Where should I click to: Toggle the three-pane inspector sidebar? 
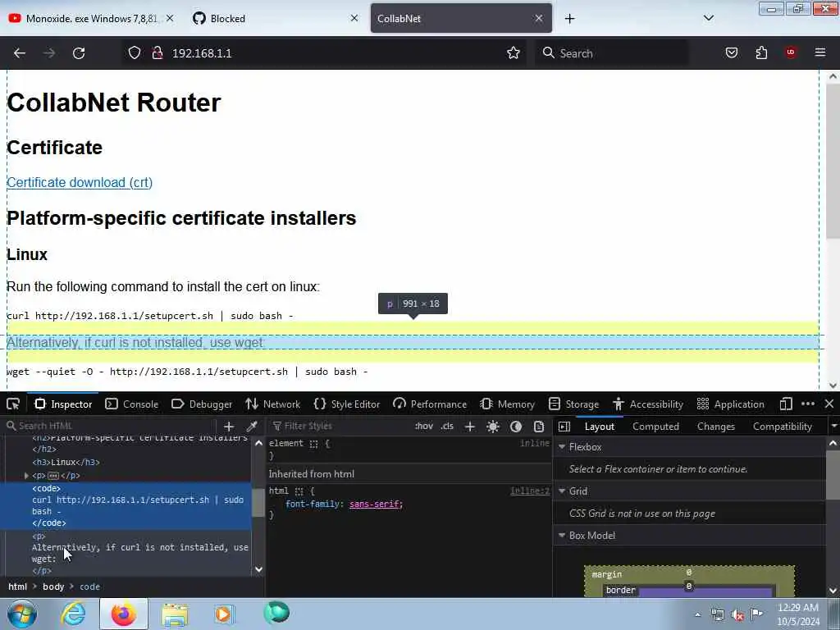point(564,427)
